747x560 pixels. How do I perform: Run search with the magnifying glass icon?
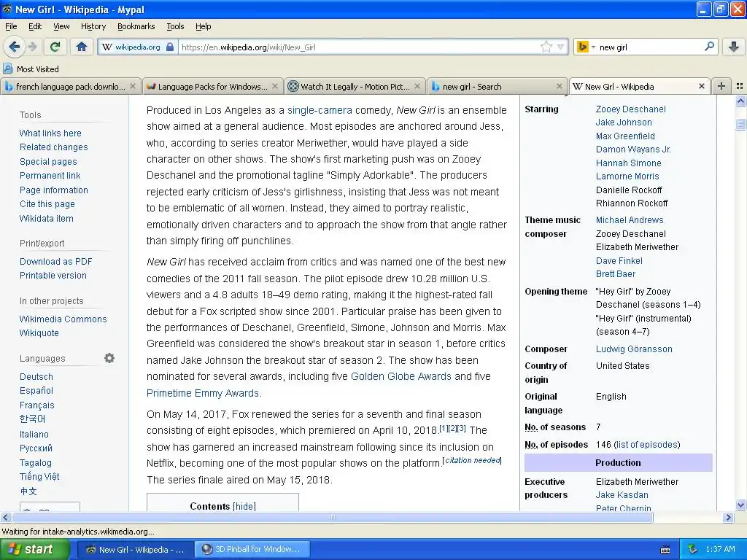(x=709, y=47)
